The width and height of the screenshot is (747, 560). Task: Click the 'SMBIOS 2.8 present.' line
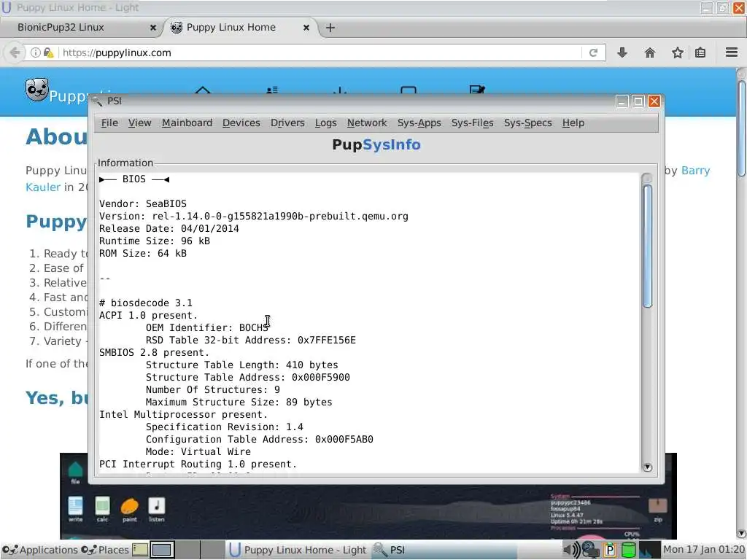tap(155, 352)
